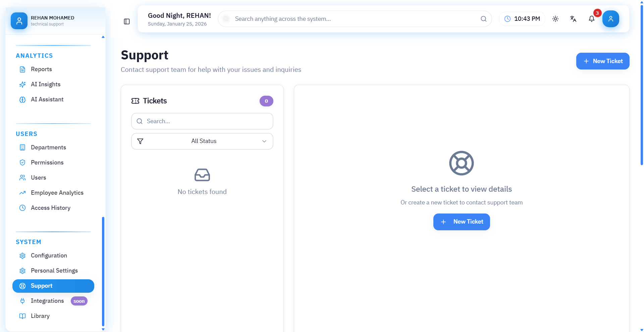Image resolution: width=644 pixels, height=332 pixels.
Task: Click the empty inbox icon
Action: click(202, 175)
